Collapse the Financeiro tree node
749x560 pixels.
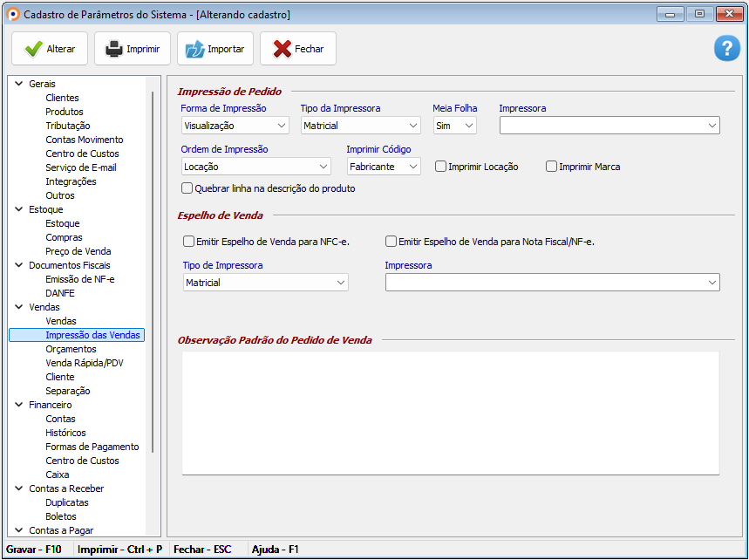click(x=19, y=405)
